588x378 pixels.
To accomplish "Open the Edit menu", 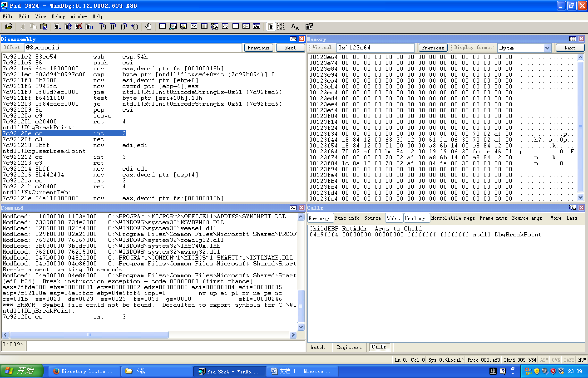I will 24,16.
